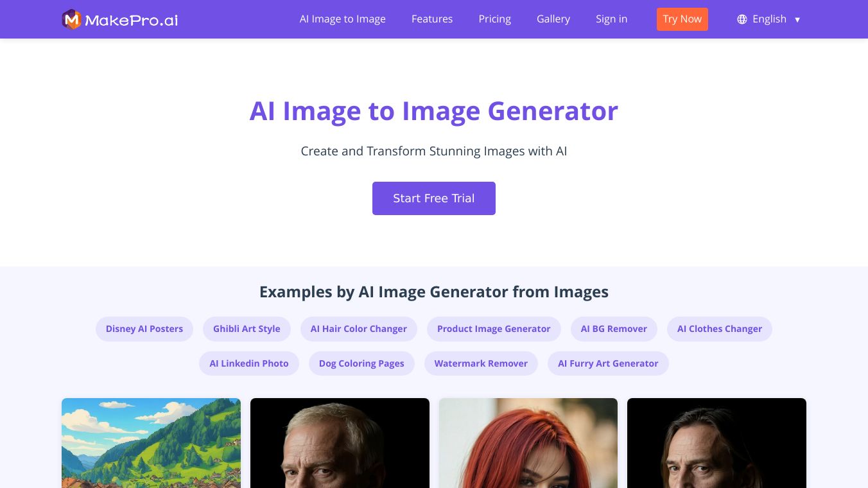The height and width of the screenshot is (488, 868).
Task: Open the Features menu item
Action: point(432,19)
